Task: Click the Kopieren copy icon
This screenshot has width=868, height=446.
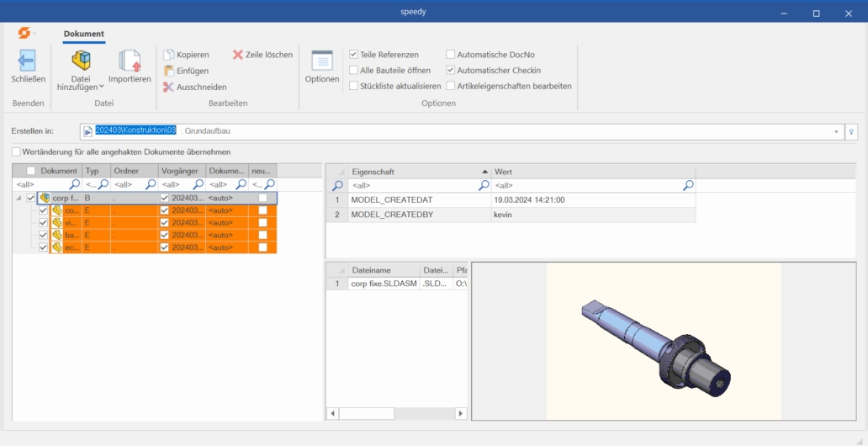Action: (169, 55)
